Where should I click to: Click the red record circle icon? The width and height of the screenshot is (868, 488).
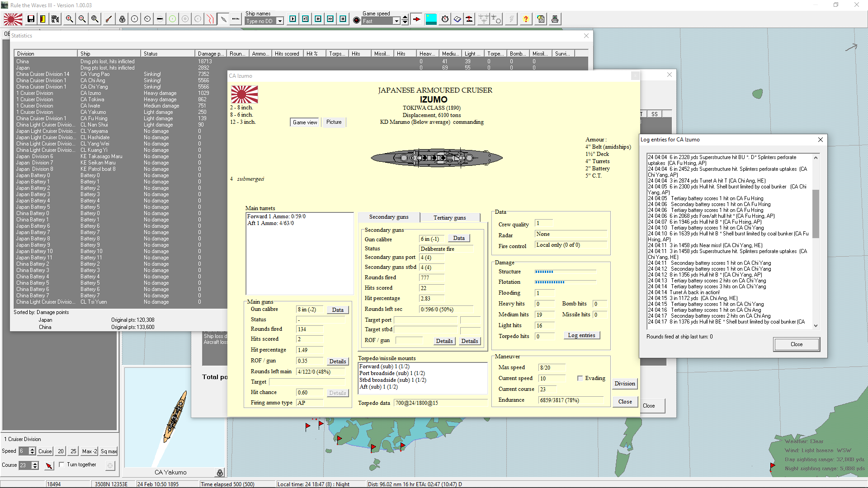click(x=356, y=20)
